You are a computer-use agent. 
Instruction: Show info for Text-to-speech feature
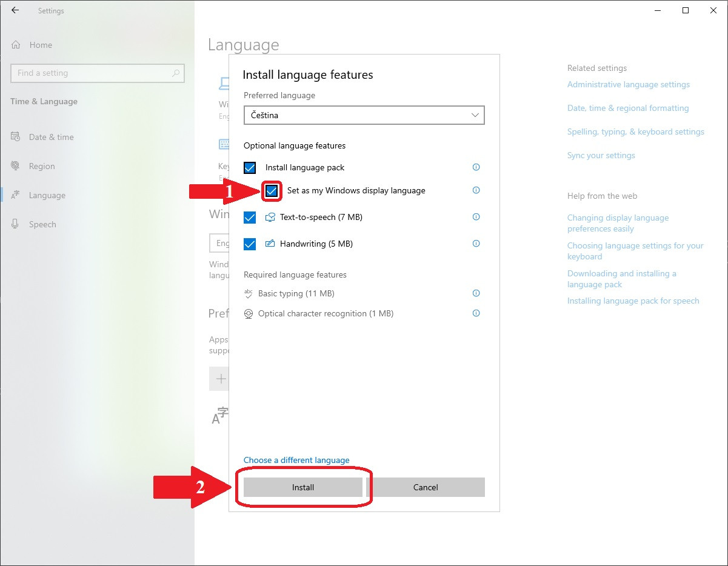[476, 217]
